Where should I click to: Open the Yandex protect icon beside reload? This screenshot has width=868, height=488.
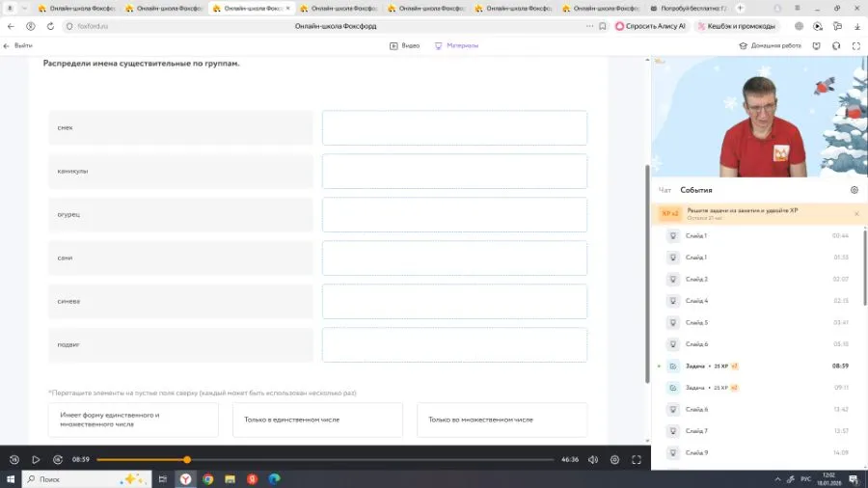[x=31, y=26]
